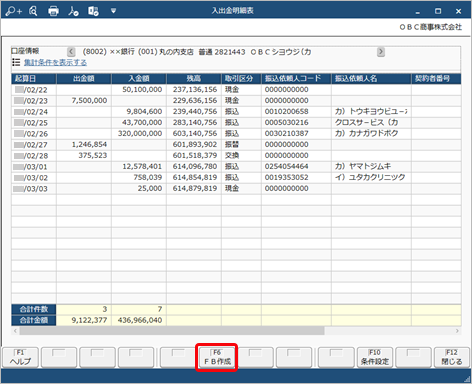Click the 契約者番号 column header
472x384 pixels.
pos(436,79)
